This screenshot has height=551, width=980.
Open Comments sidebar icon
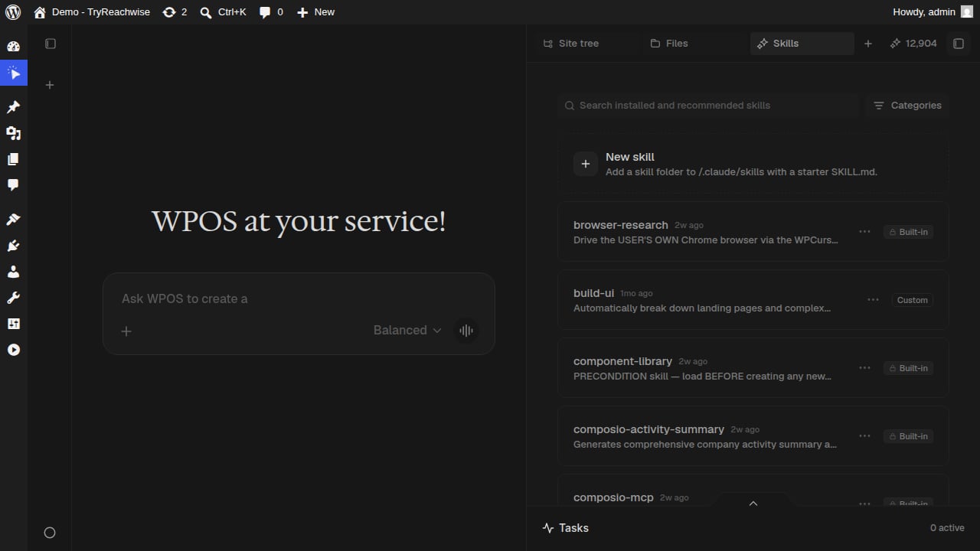[13, 185]
